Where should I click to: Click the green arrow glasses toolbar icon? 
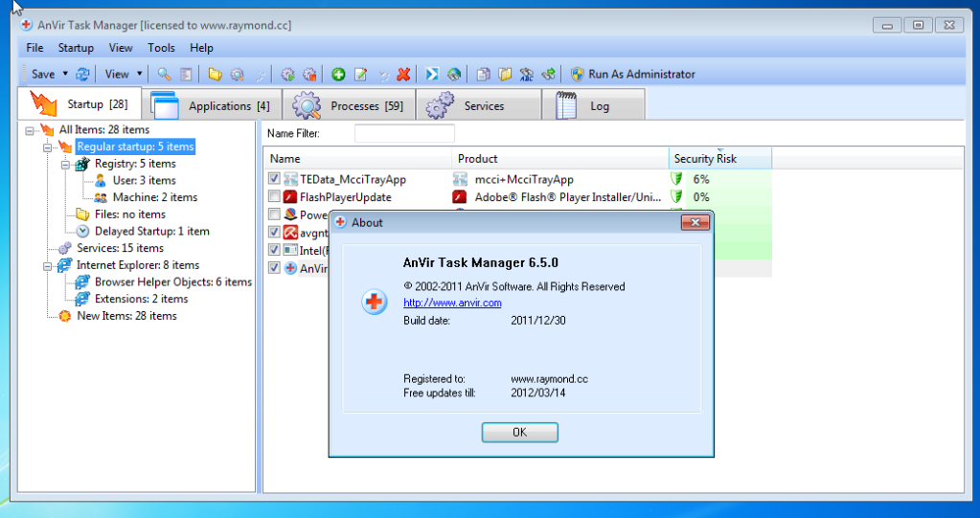(x=548, y=75)
